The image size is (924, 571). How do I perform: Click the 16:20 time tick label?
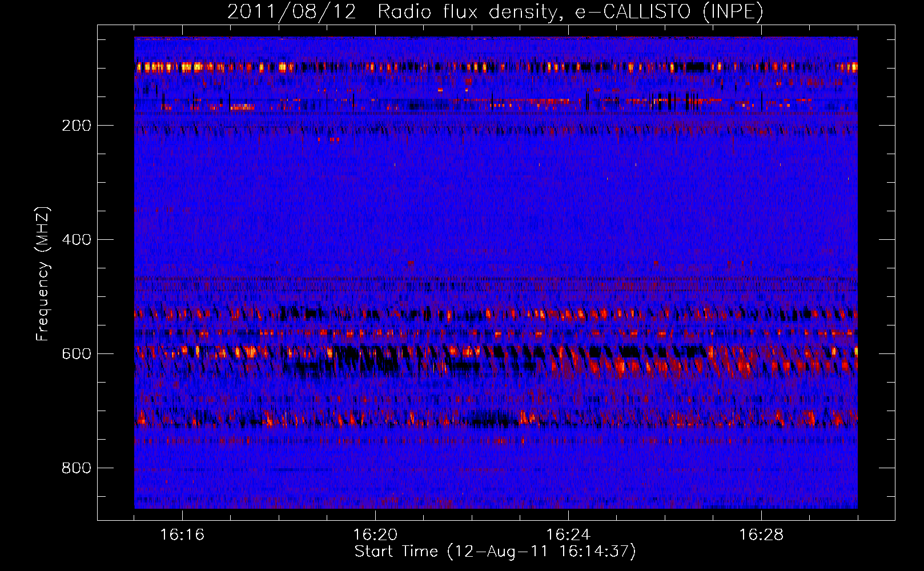[x=375, y=535]
